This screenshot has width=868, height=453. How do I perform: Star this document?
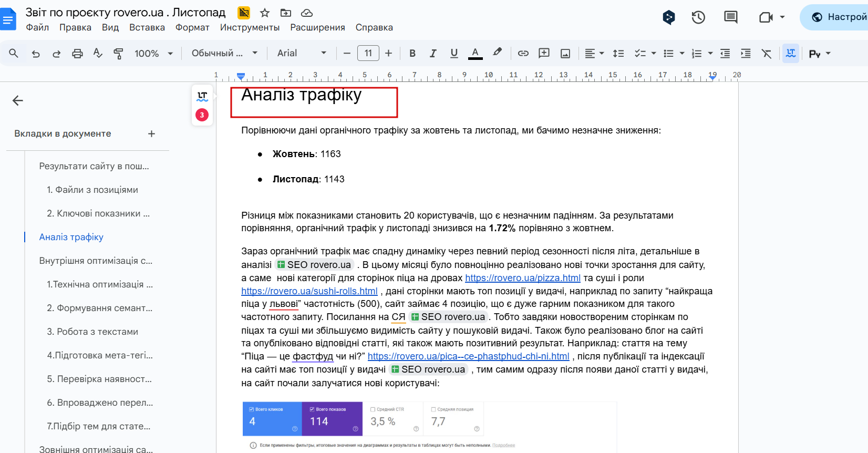point(265,13)
